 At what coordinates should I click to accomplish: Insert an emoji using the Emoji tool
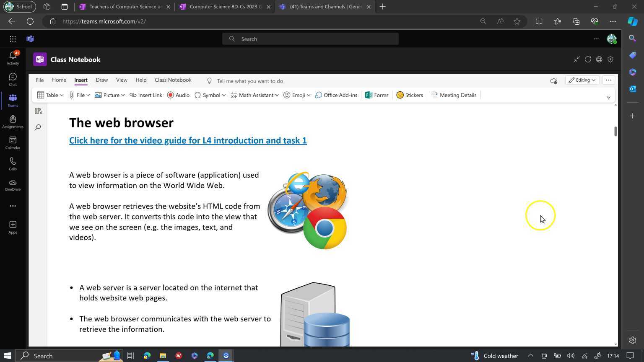pos(298,95)
